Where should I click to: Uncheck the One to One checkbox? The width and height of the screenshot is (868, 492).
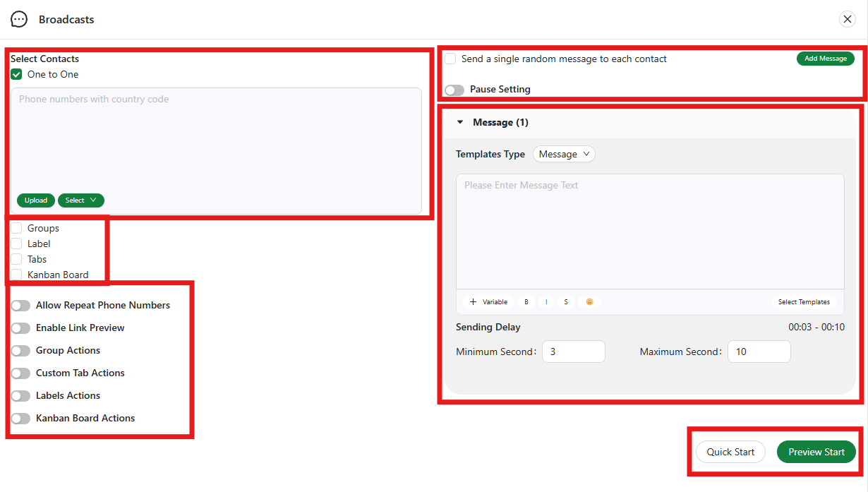[x=17, y=75]
